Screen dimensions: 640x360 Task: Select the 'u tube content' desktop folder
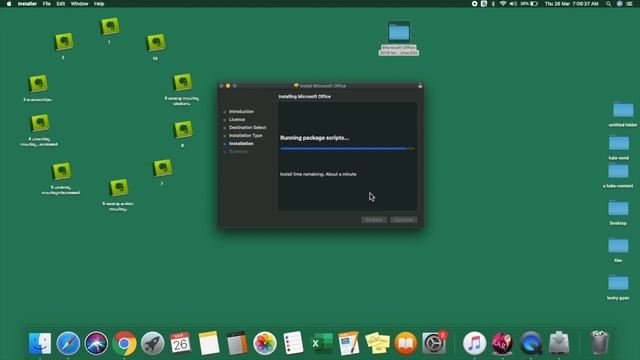coord(618,171)
